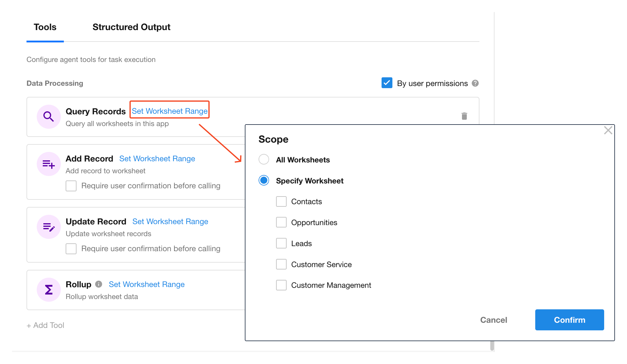
Task: Click the info icon next to Rollup
Action: click(x=98, y=284)
